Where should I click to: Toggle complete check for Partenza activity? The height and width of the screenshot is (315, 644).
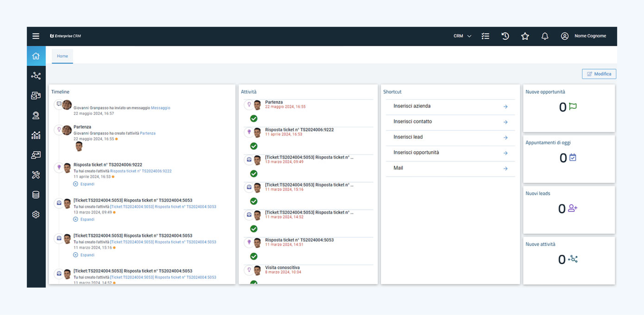(254, 118)
